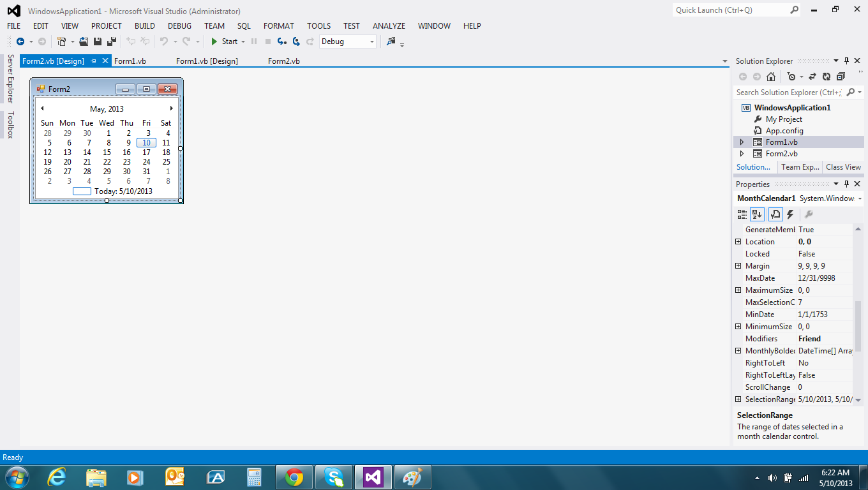This screenshot has width=868, height=490.
Task: Open the Toolbox side panel
Action: (x=10, y=125)
